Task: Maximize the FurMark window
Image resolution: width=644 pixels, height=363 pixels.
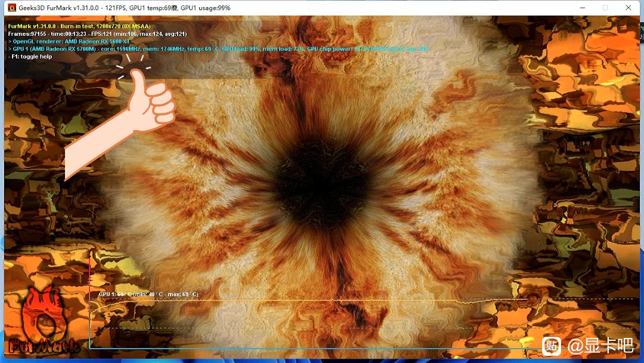Action: (605, 8)
